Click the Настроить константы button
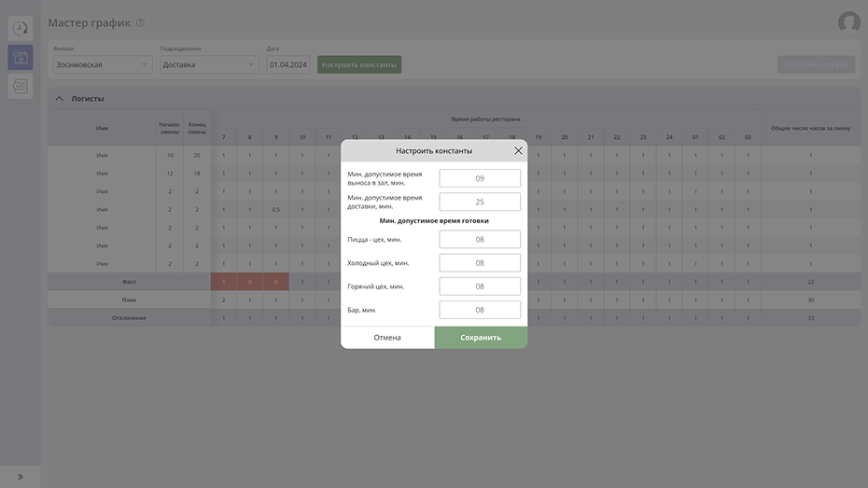This screenshot has height=488, width=868. (359, 64)
